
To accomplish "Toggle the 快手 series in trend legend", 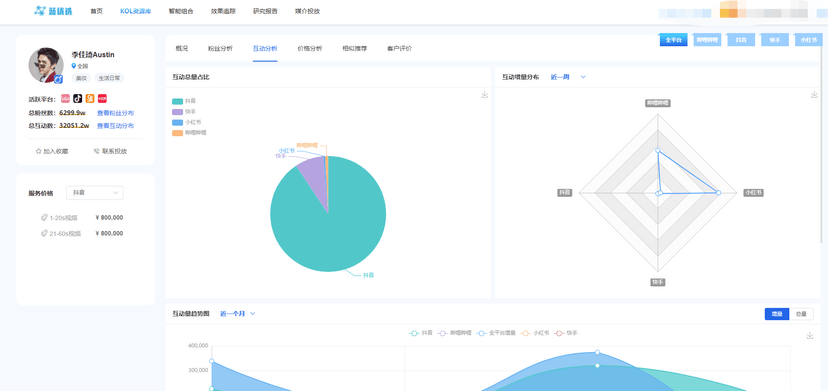I will [x=566, y=333].
